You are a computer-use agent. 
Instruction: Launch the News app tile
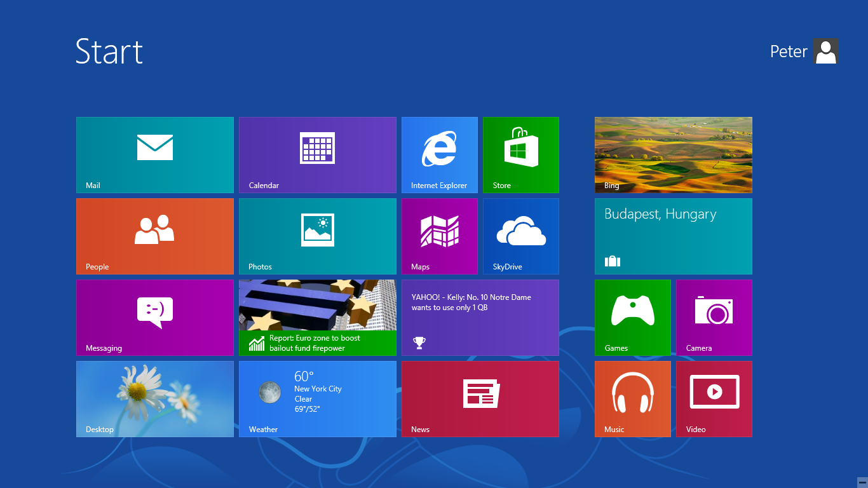point(480,399)
